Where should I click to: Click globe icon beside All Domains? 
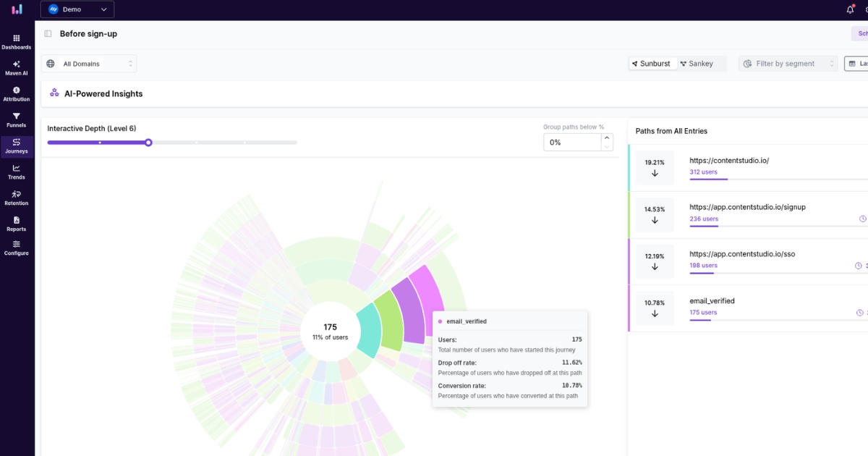51,64
